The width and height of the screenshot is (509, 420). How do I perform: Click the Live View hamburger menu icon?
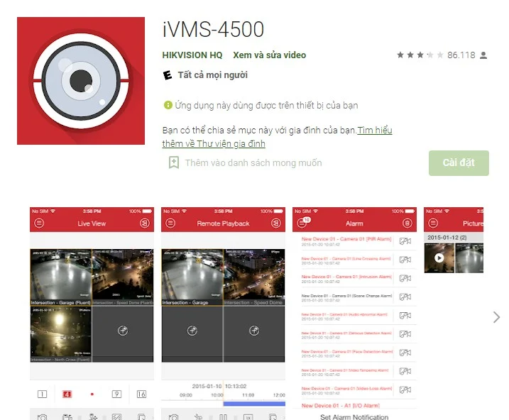click(x=39, y=223)
